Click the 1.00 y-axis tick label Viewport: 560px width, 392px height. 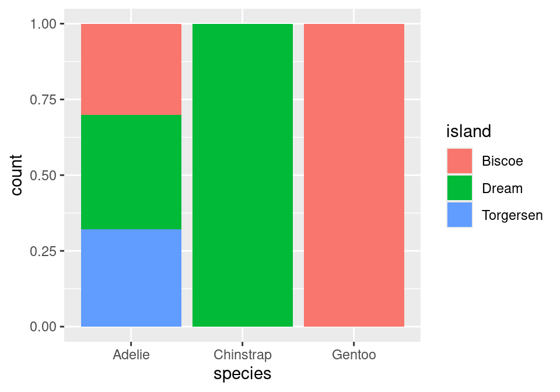pyautogui.click(x=43, y=24)
